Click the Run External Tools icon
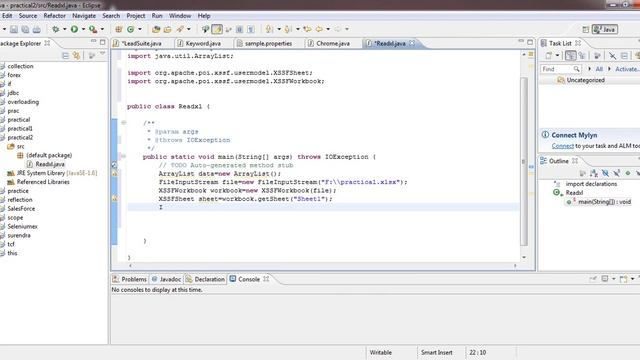 pos(93,29)
